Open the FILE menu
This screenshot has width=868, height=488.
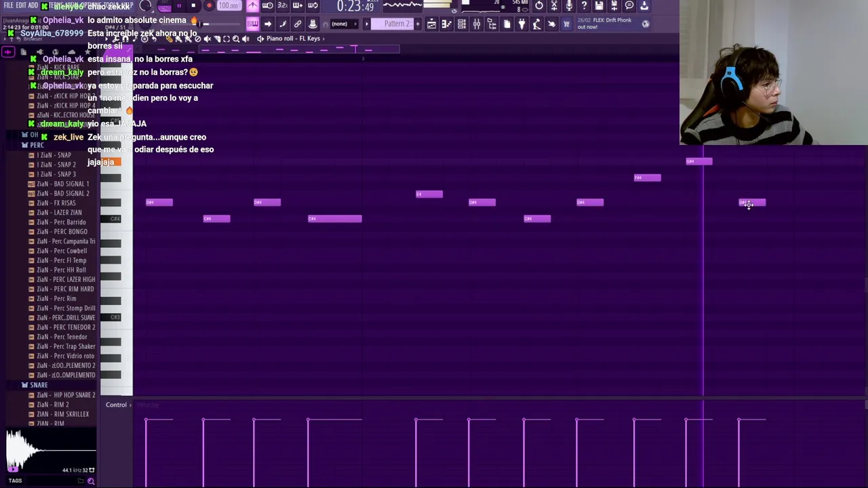point(8,5)
